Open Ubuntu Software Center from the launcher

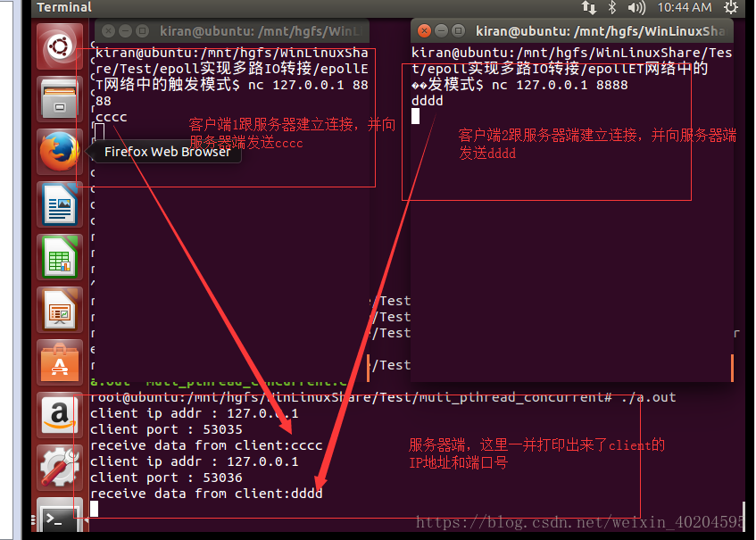59,362
